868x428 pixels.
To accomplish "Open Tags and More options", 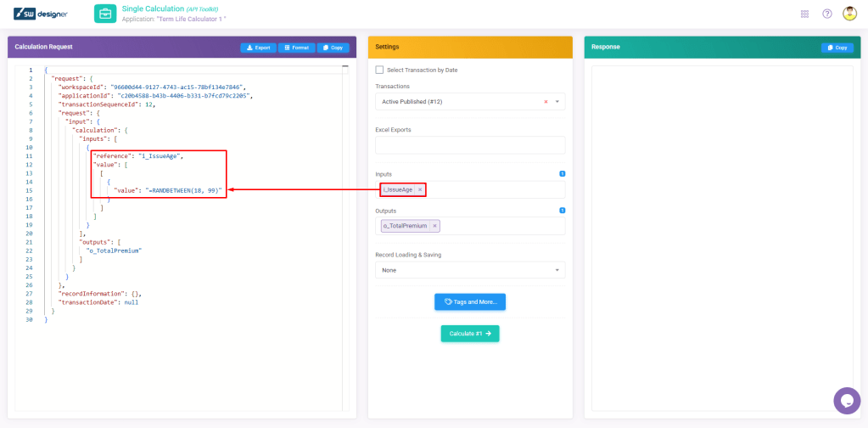I will 470,301.
